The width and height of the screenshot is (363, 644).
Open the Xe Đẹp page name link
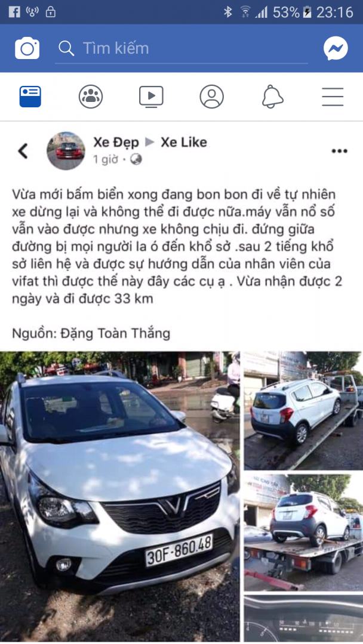pyautogui.click(x=116, y=142)
